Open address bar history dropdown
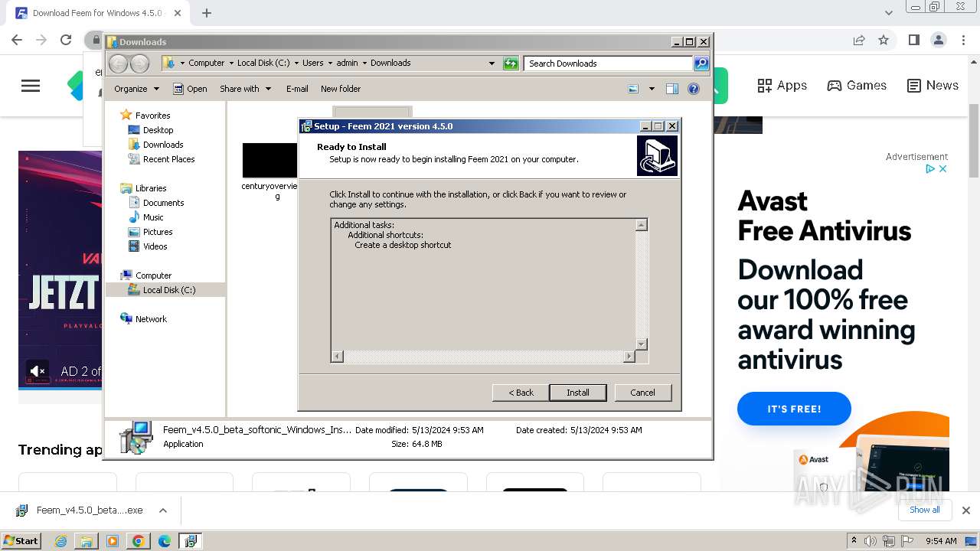Screen dimensions: 980x551 (x=492, y=64)
